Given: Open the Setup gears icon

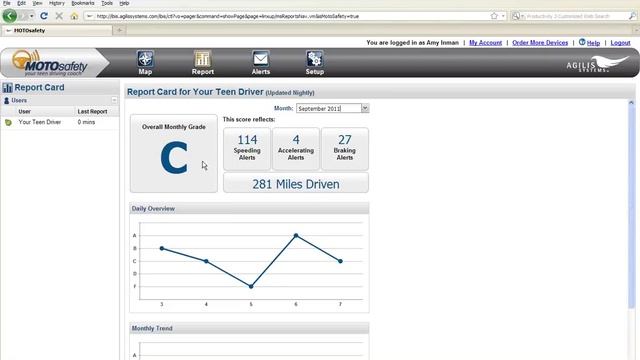Looking at the screenshot, I should [315, 59].
